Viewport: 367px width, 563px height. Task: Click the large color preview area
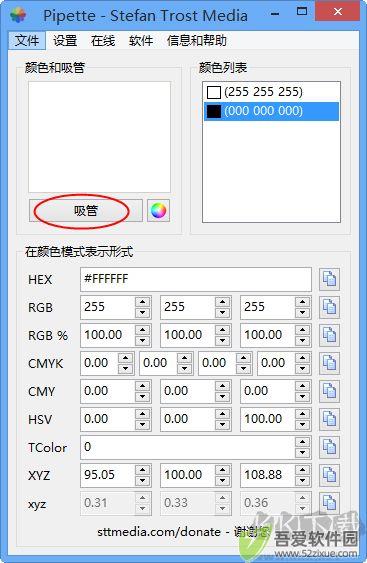tap(99, 137)
